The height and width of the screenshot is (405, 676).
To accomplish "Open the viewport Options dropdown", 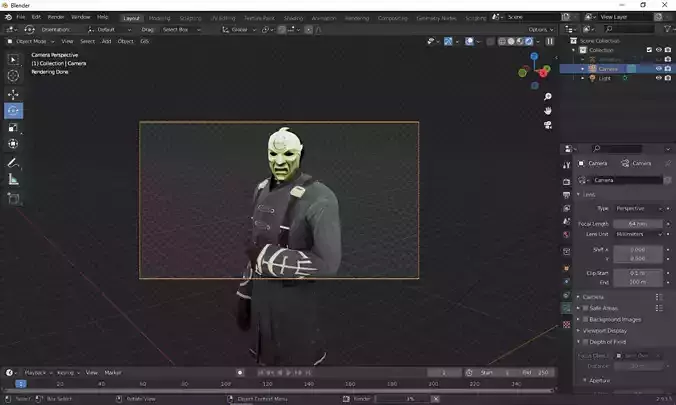I will (541, 30).
